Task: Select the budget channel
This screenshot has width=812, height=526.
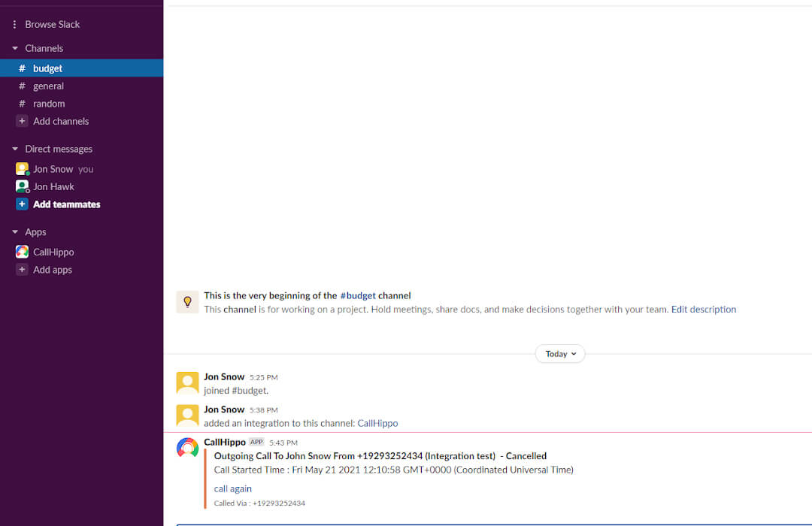Action: click(x=82, y=68)
